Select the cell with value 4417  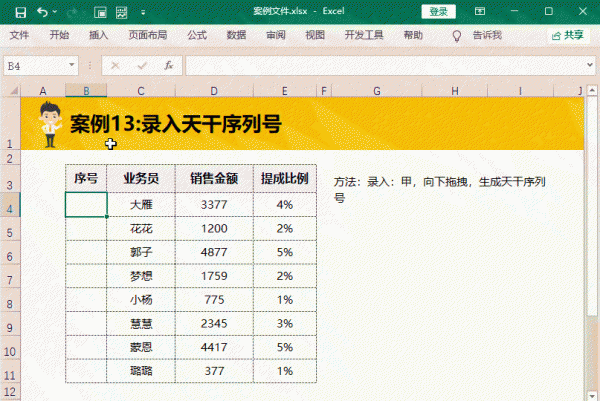tap(214, 347)
